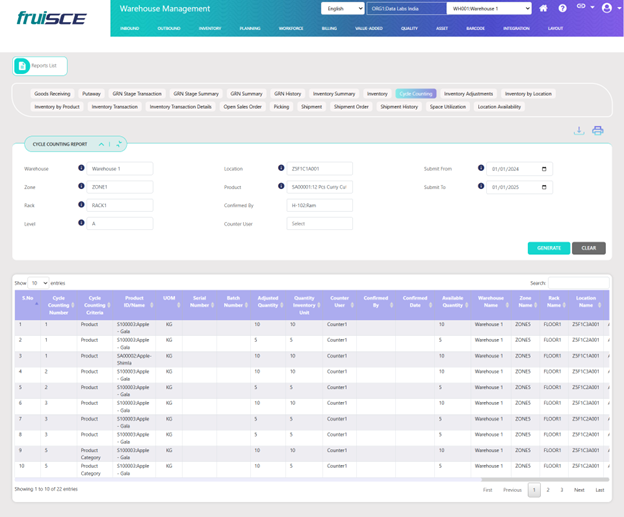Click the Home icon in header
This screenshot has width=624, height=517.
pyautogui.click(x=543, y=8)
